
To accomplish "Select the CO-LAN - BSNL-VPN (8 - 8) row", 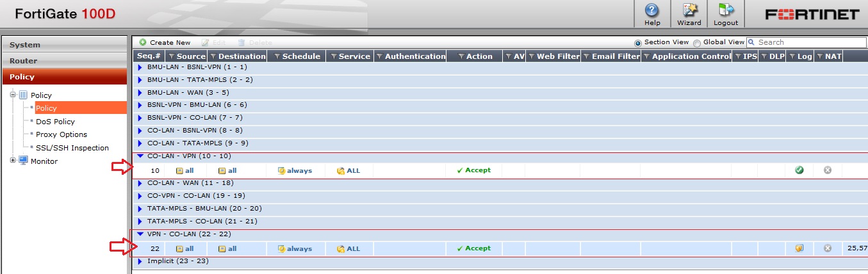I will [x=500, y=131].
